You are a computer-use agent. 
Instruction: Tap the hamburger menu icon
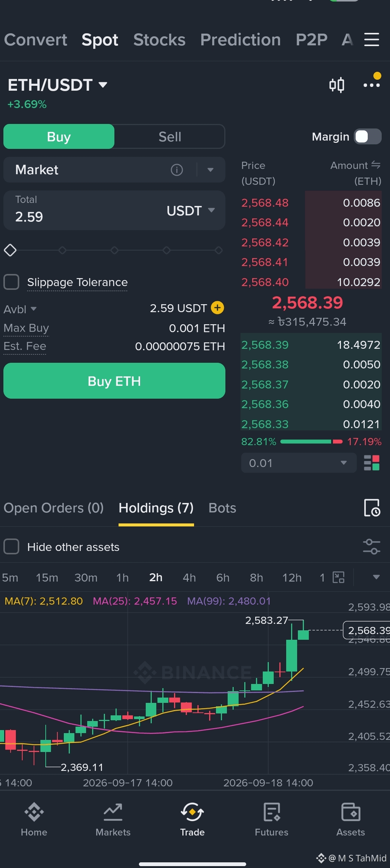click(x=372, y=39)
